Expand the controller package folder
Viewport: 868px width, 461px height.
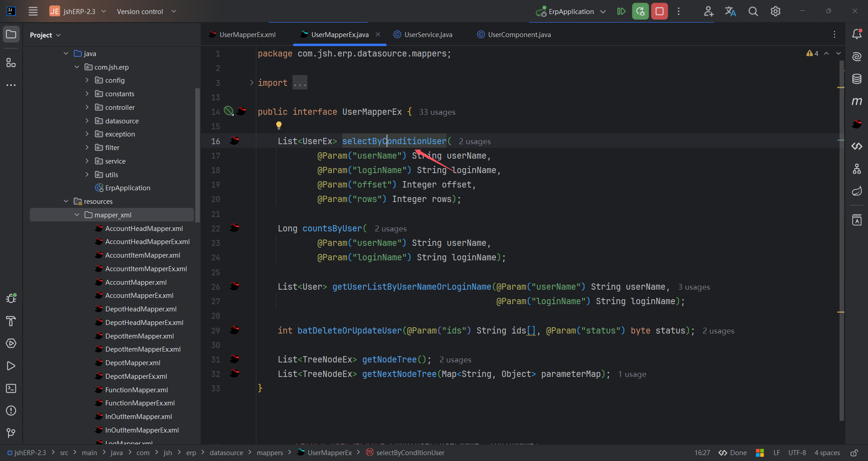click(x=87, y=107)
